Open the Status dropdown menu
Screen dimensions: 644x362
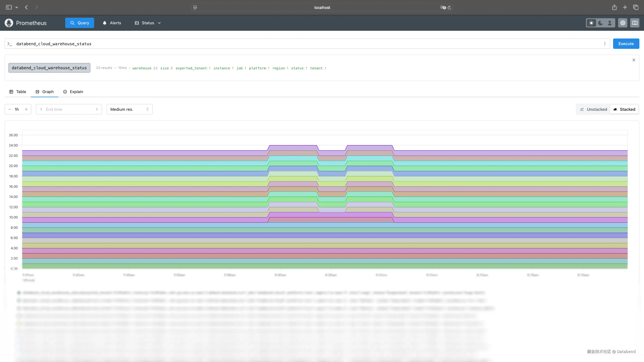[148, 23]
